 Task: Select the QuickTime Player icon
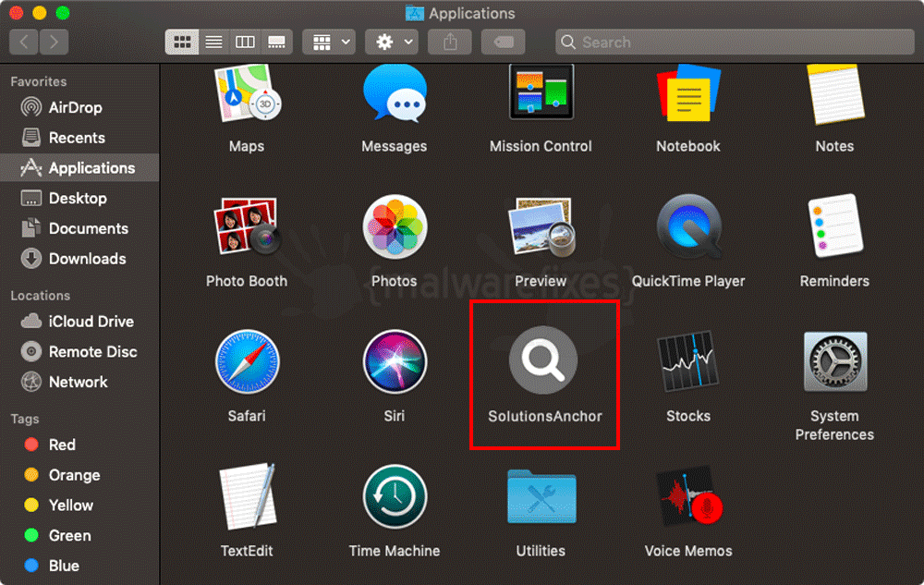[689, 227]
